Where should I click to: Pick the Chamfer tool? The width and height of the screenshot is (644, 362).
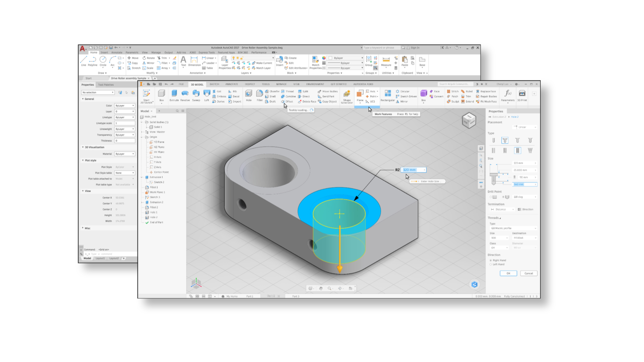tap(272, 91)
